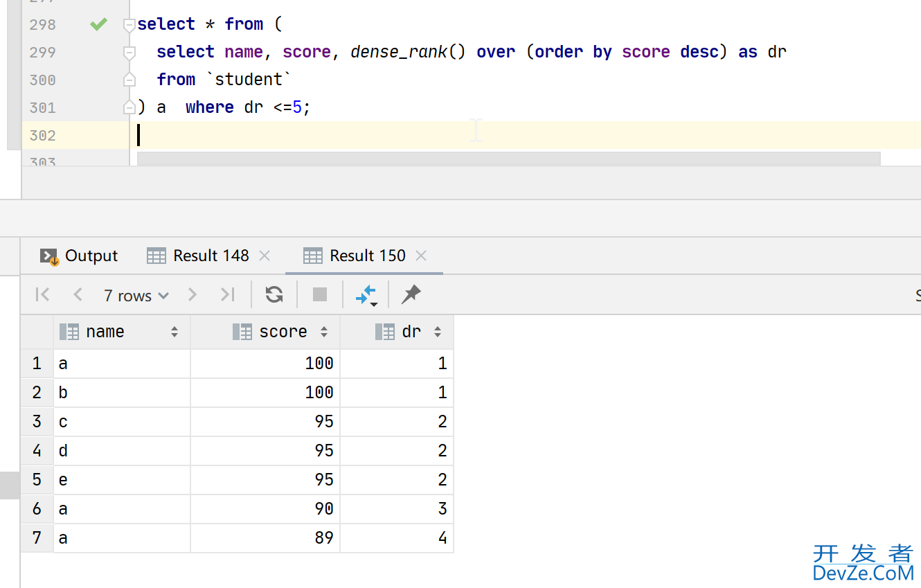The height and width of the screenshot is (588, 921).
Task: Go to previous page of results
Action: (x=78, y=295)
